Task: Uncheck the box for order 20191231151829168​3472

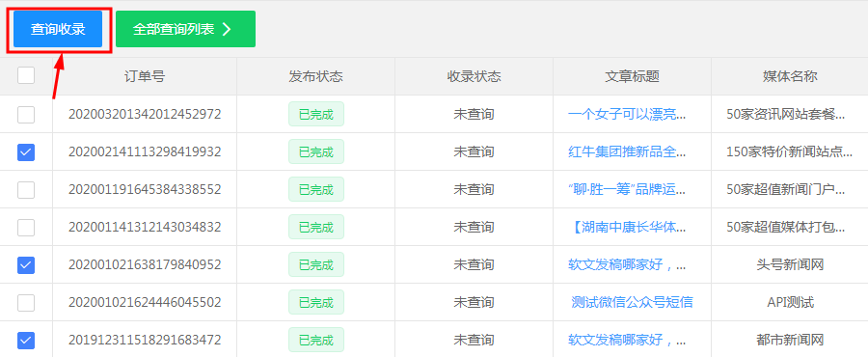Action: tap(26, 341)
